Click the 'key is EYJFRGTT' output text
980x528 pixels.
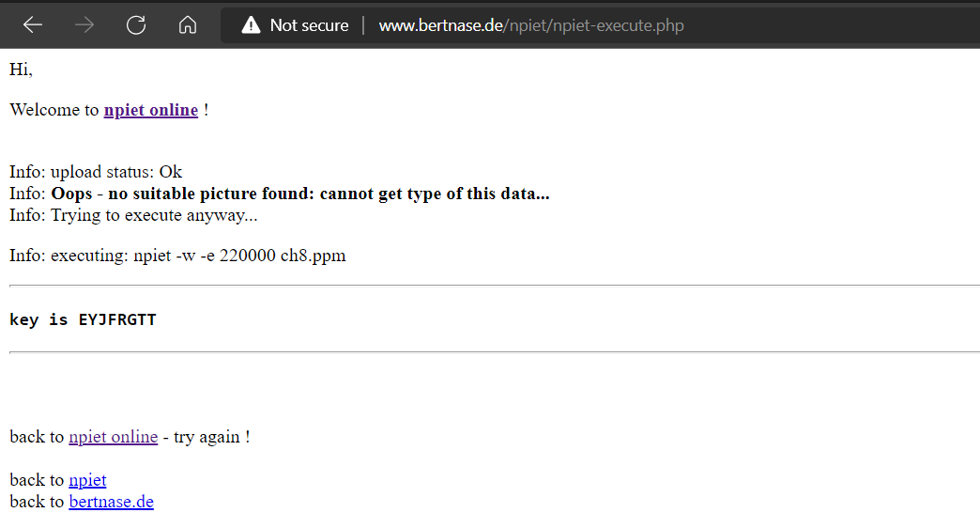(x=83, y=319)
